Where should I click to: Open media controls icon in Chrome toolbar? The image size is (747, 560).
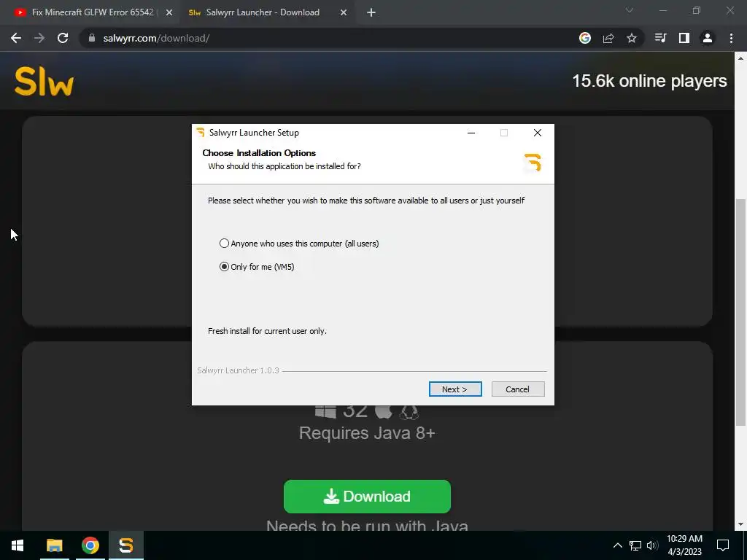point(660,38)
